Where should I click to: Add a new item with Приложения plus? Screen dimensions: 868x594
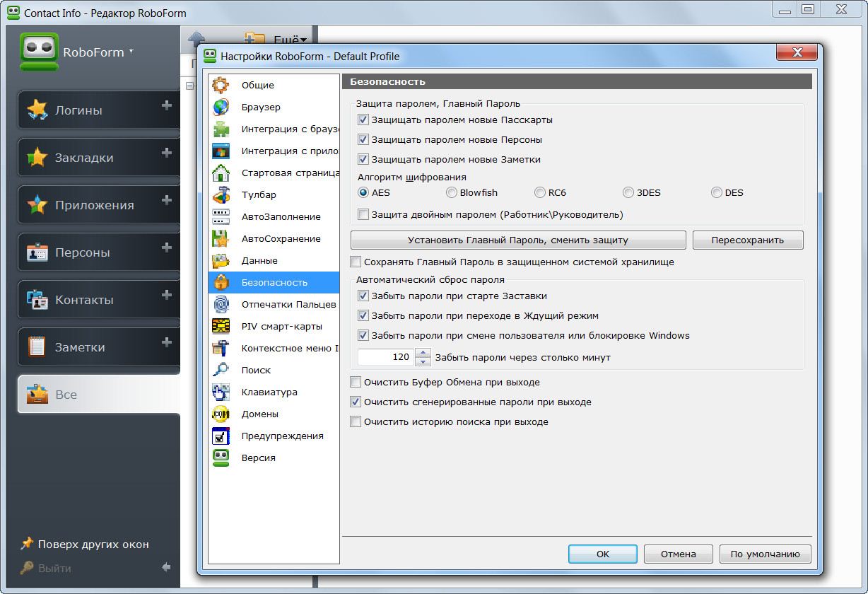tap(167, 200)
